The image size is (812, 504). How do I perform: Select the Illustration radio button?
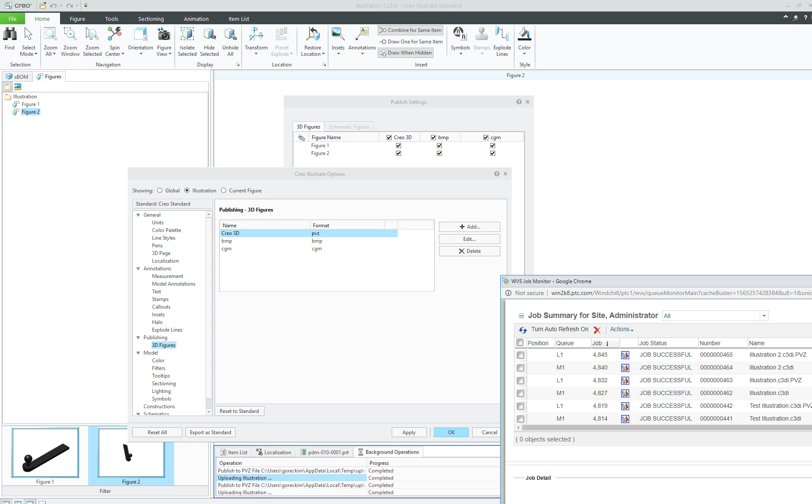tap(187, 191)
